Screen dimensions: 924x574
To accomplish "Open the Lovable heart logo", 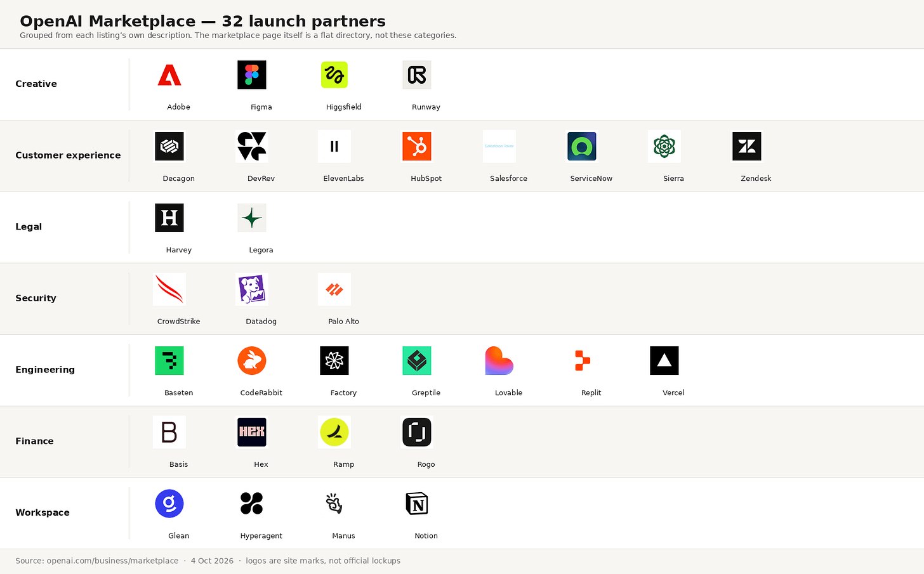I will 499,361.
